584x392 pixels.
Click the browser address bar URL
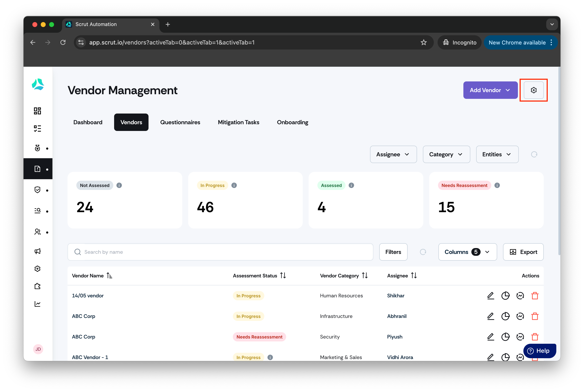(172, 42)
